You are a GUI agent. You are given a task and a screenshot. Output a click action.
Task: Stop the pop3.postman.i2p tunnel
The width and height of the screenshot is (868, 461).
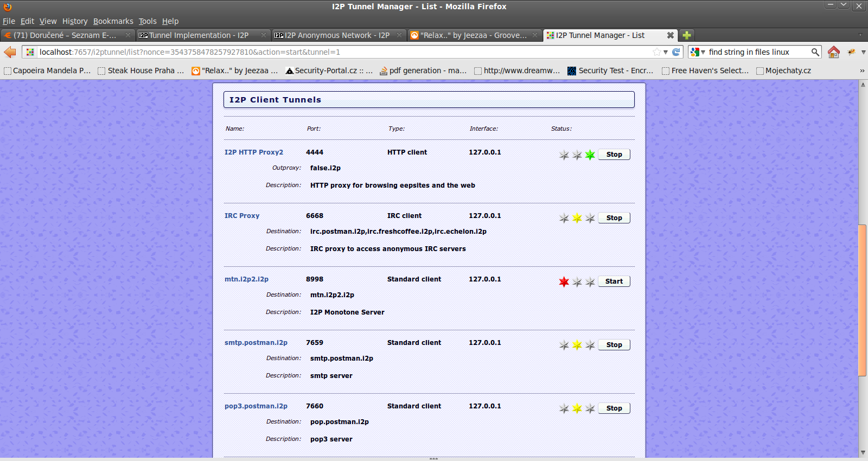tap(614, 408)
